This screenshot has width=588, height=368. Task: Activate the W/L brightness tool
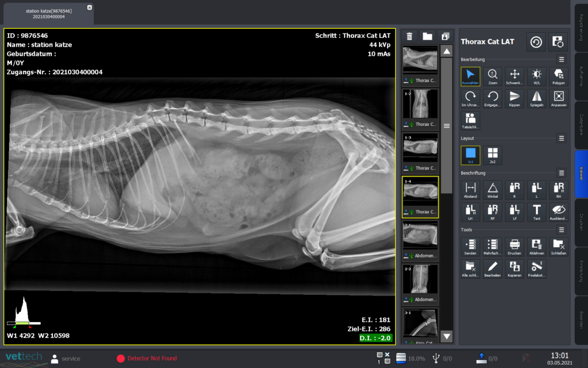click(x=537, y=76)
